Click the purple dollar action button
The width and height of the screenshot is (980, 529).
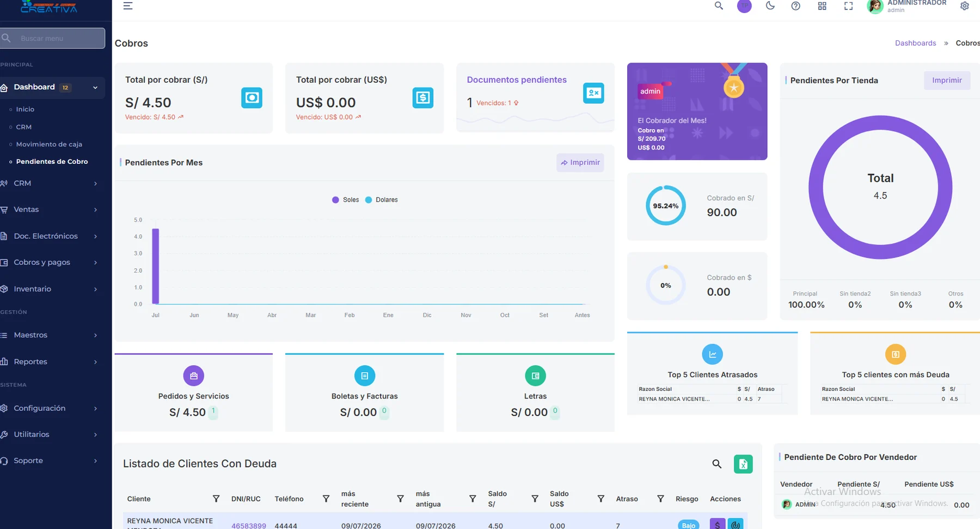(x=718, y=524)
